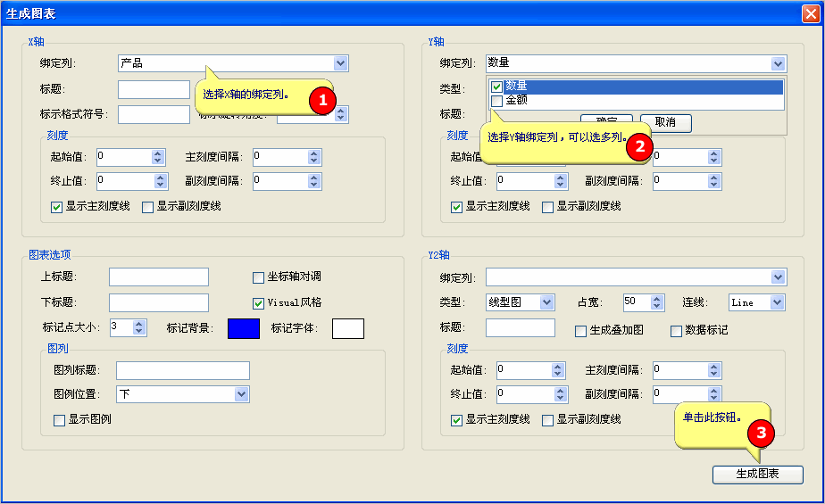Viewport: 825px width, 504px height.
Task: Toggle Visual风格 checkbox
Action: tap(259, 302)
